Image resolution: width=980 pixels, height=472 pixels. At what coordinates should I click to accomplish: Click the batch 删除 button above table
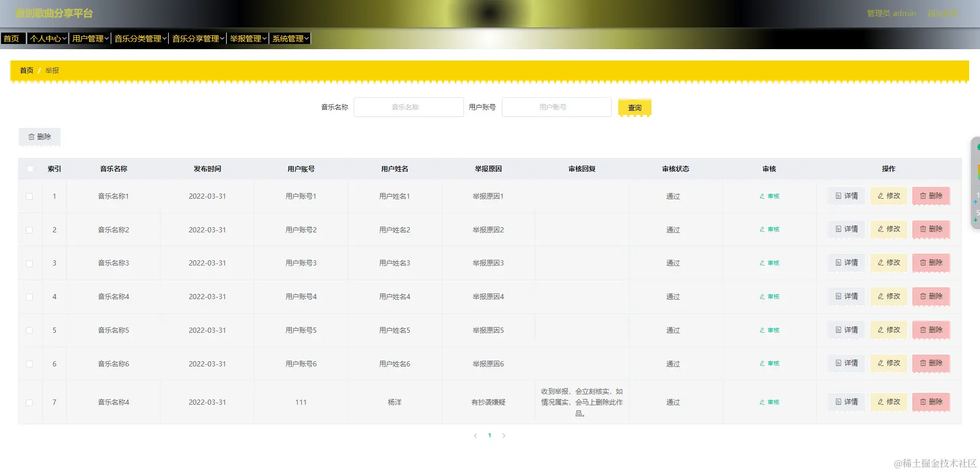[40, 137]
